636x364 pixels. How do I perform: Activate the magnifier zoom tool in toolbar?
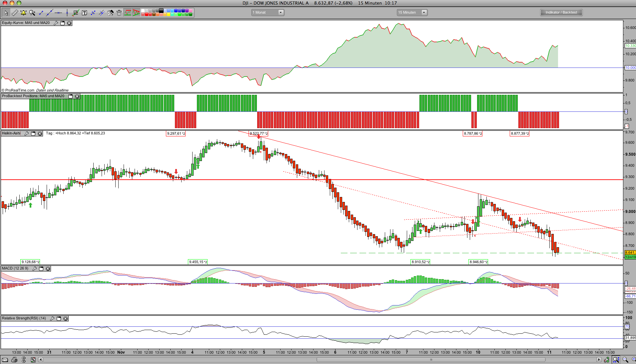pos(32,13)
